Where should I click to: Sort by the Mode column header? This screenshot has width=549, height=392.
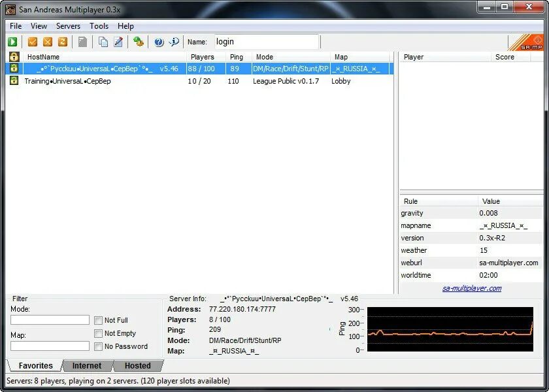click(x=291, y=57)
